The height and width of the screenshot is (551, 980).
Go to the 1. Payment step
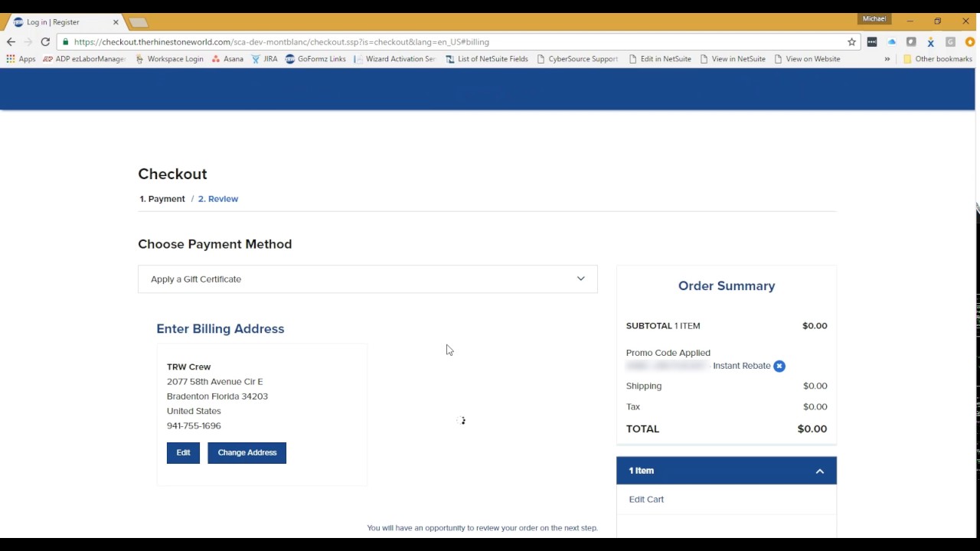162,199
